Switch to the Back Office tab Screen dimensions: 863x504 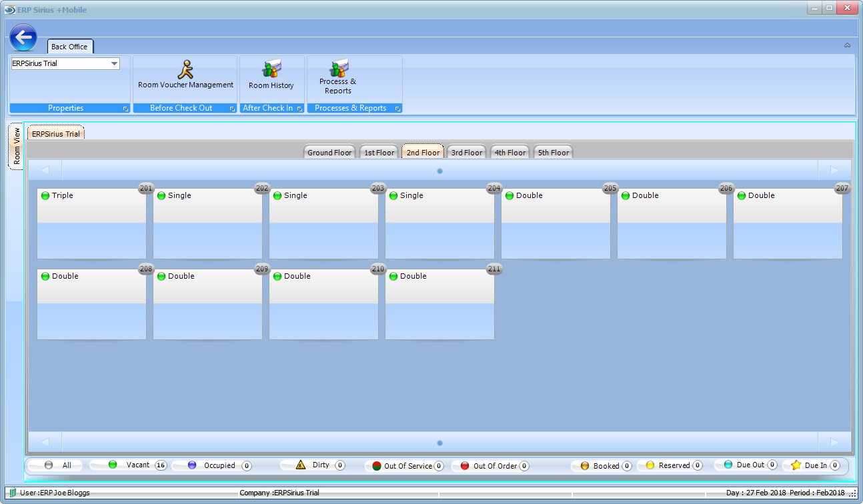(70, 47)
